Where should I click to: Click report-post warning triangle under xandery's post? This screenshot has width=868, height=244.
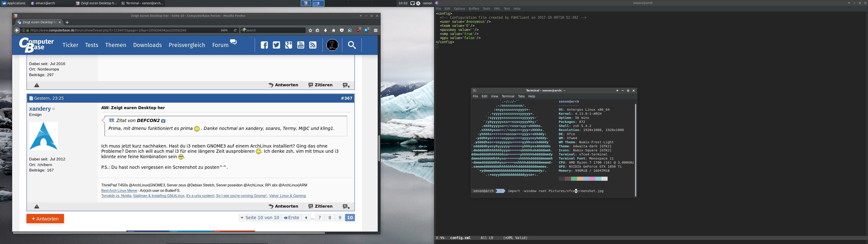click(37, 206)
